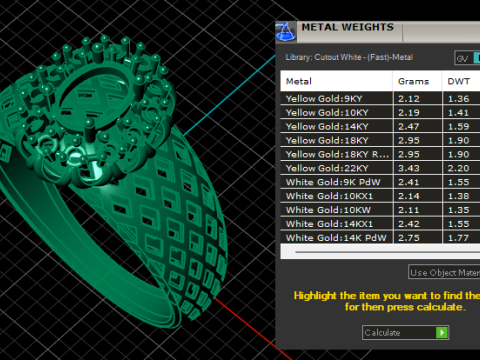Click the horizontal scrollbar below metal table
Screen dimensions: 480x360
coord(380,252)
